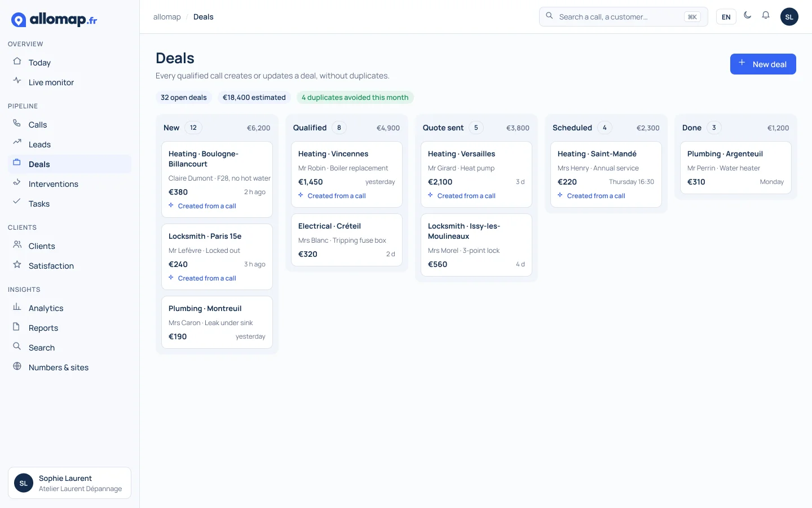Select the Calls phone icon
Image resolution: width=812 pixels, height=508 pixels.
(x=17, y=124)
